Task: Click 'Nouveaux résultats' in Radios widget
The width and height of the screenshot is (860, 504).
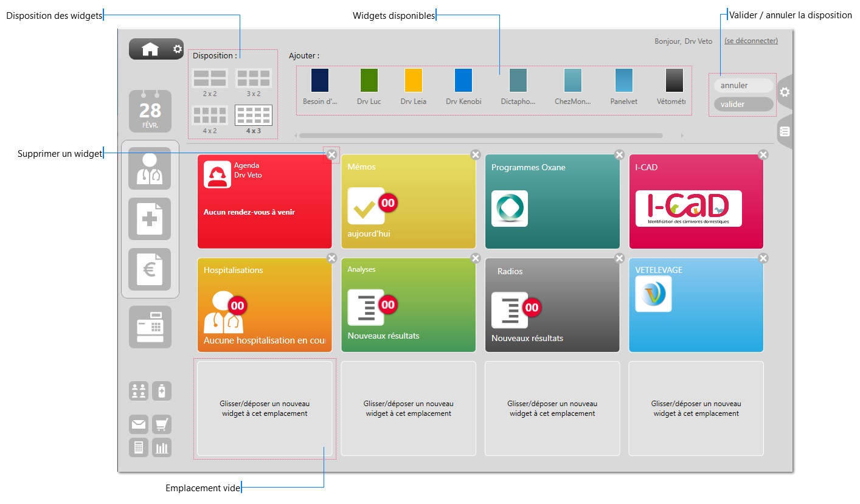Action: pos(527,338)
